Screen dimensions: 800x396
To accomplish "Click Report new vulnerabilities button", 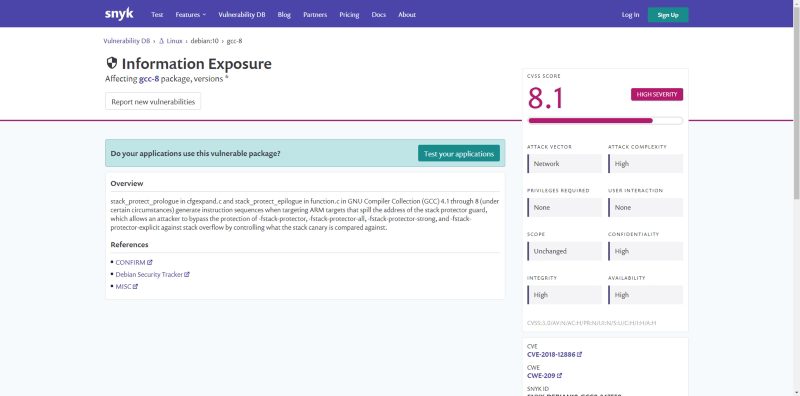I will tap(153, 102).
